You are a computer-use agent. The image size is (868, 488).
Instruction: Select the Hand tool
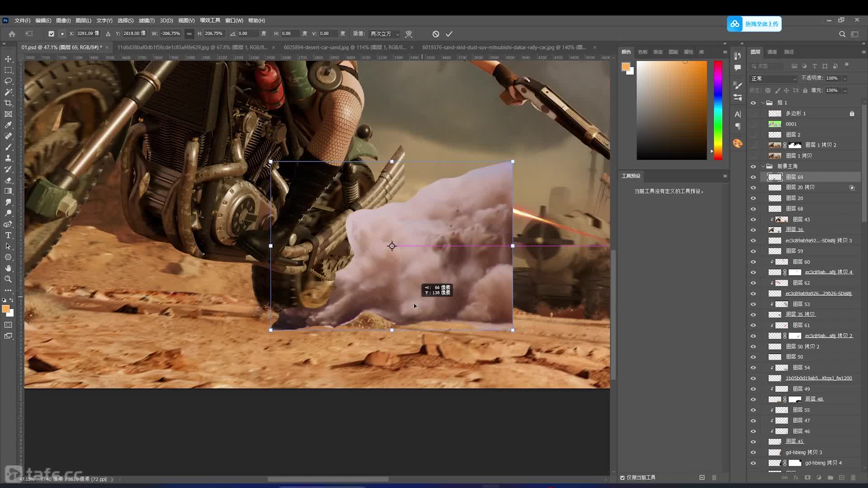tap(8, 268)
